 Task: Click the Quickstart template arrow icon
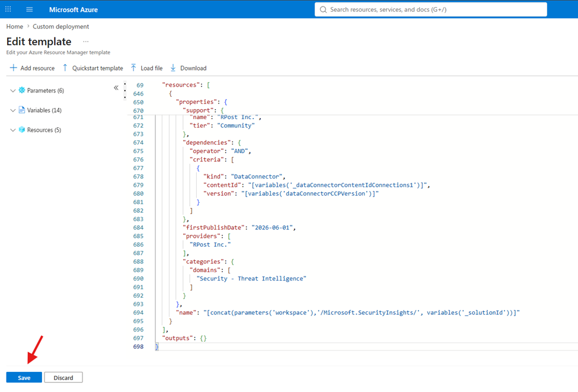tap(65, 68)
